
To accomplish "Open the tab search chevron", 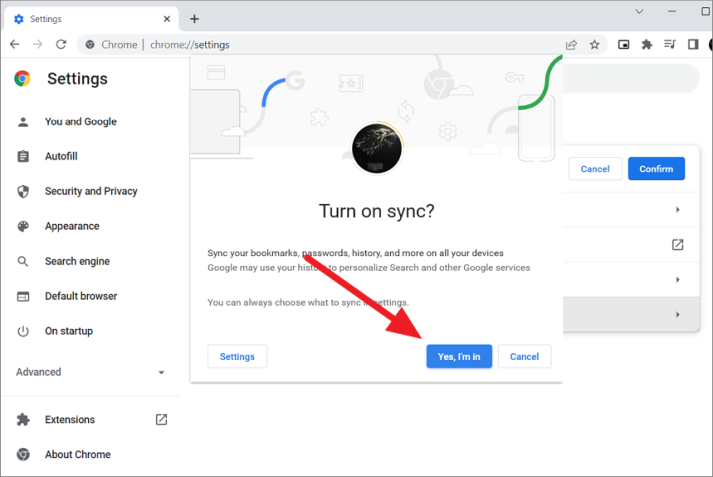I will tap(639, 11).
